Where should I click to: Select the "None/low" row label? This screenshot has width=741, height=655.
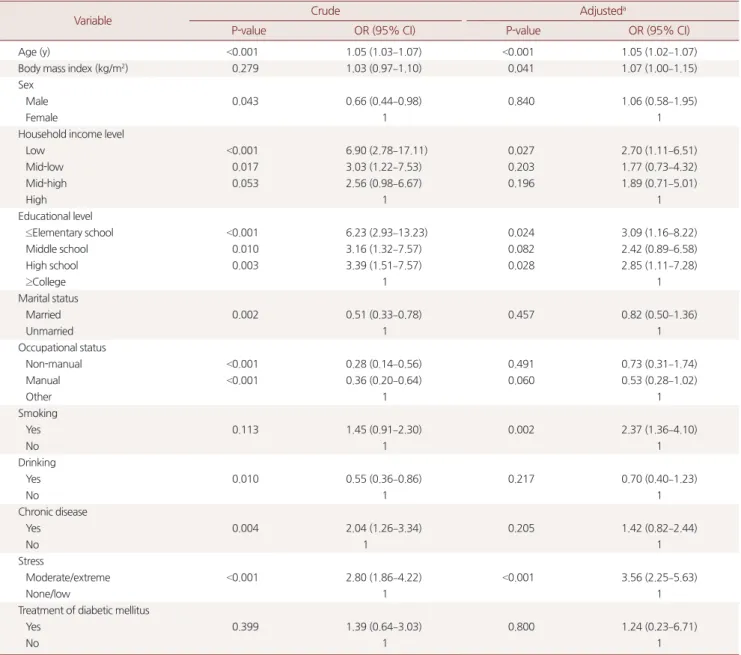pyautogui.click(x=48, y=594)
